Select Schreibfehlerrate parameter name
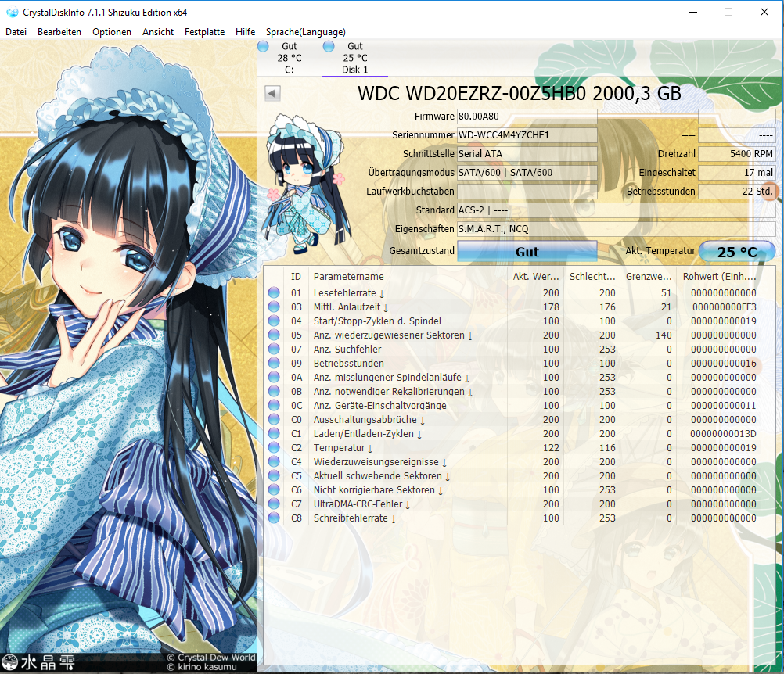The image size is (784, 674). (351, 518)
